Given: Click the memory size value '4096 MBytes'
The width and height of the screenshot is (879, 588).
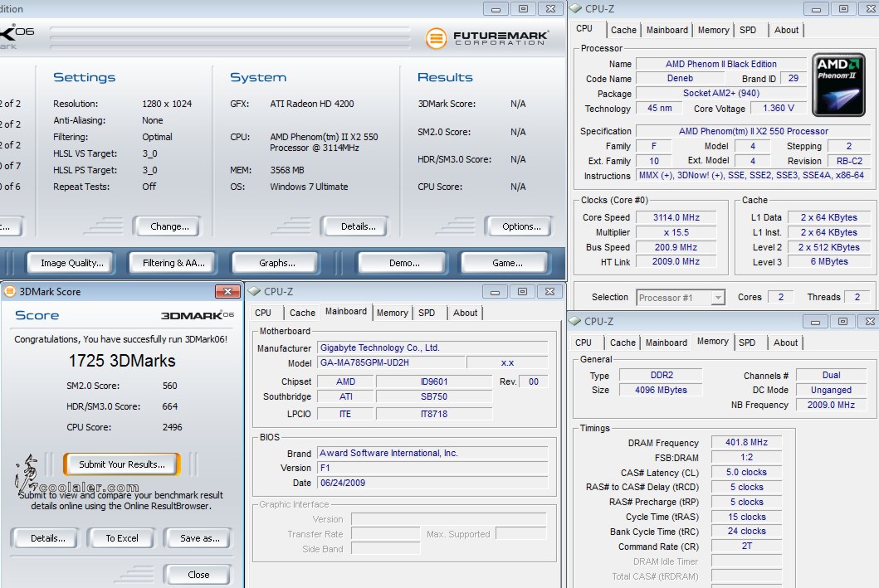Looking at the screenshot, I should point(662,390).
